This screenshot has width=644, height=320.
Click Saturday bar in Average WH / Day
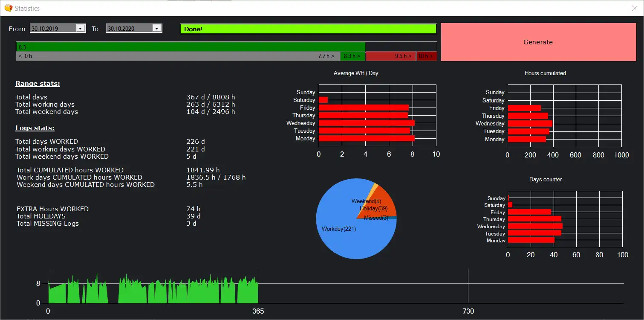pyautogui.click(x=323, y=100)
